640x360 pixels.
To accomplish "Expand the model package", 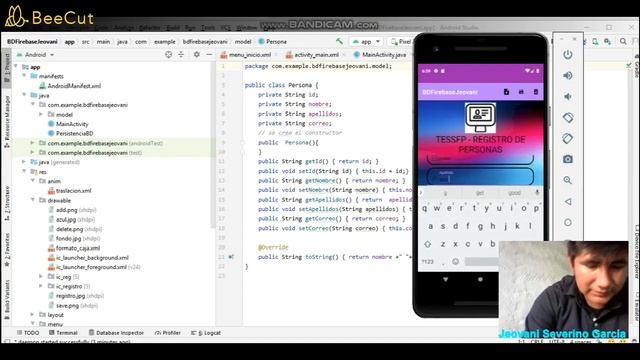I will pyautogui.click(x=41, y=114).
